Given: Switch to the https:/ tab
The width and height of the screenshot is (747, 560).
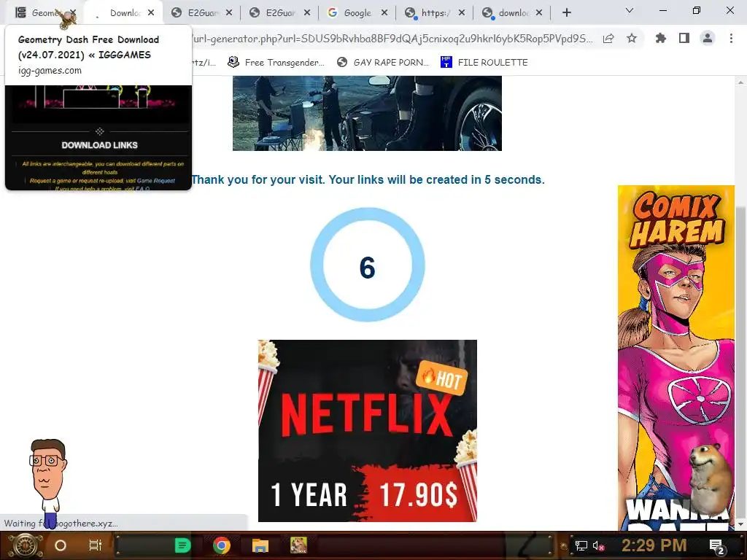Looking at the screenshot, I should [x=435, y=13].
